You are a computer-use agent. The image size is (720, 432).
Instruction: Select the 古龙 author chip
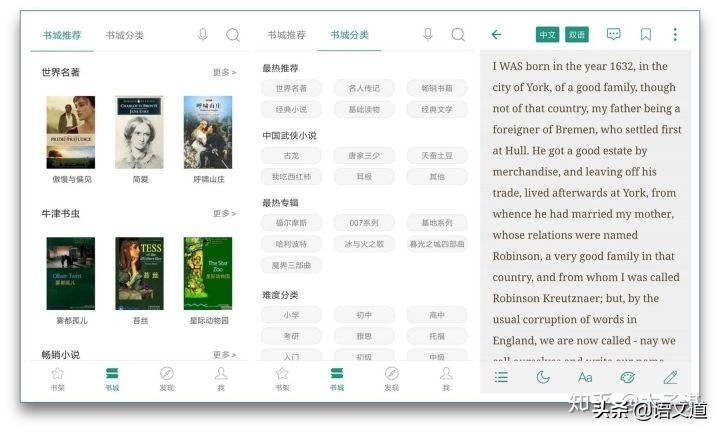[x=291, y=156]
